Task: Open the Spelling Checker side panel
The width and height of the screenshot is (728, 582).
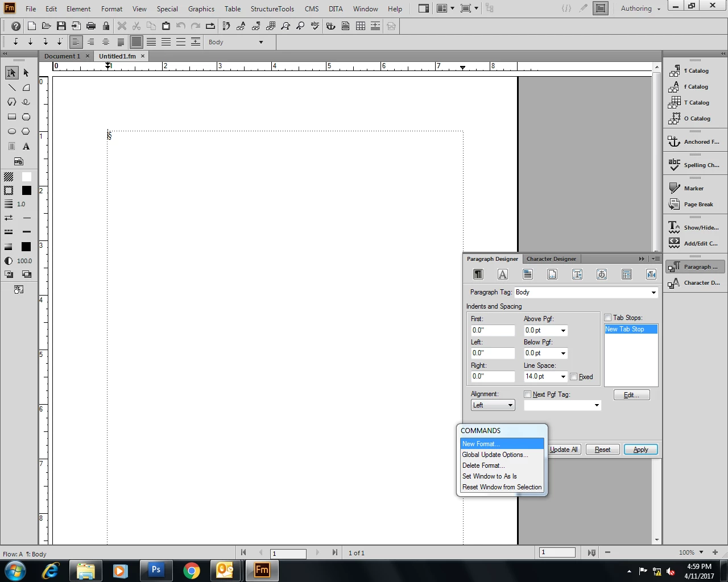Action: [x=696, y=165]
